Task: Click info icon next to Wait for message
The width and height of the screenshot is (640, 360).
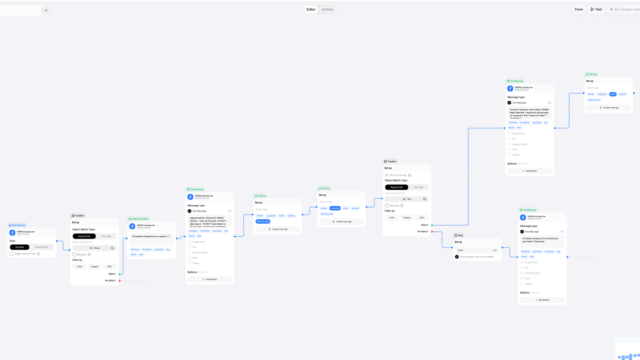Action: (x=410, y=175)
